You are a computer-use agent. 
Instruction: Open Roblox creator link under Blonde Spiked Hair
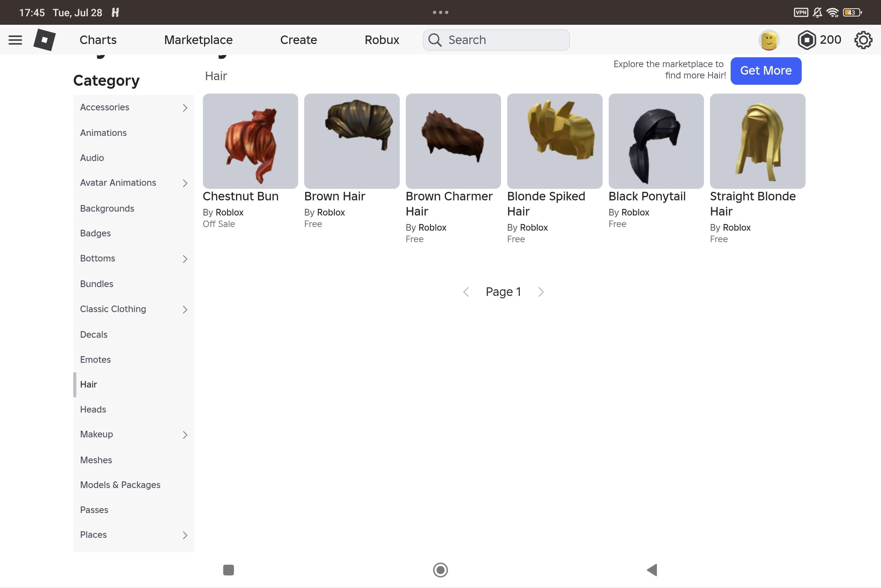(x=534, y=228)
